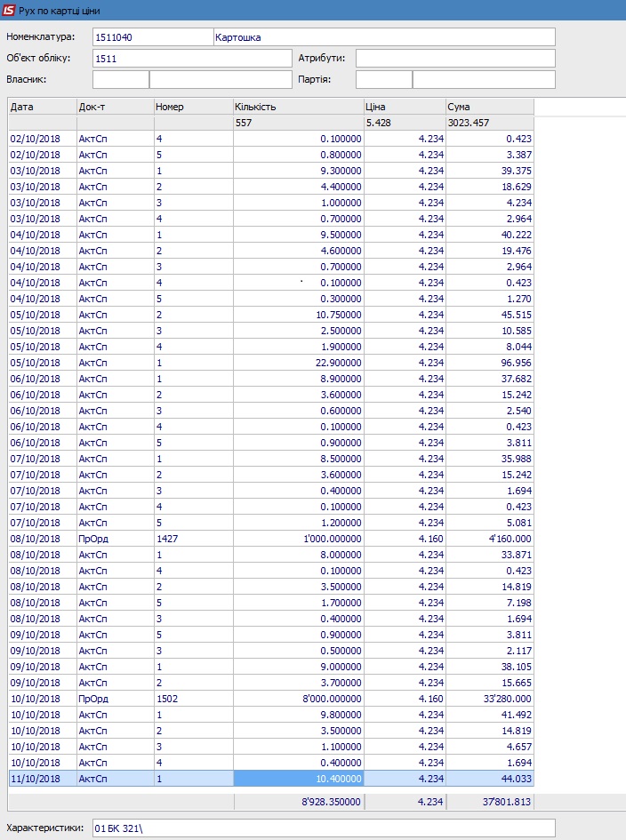626x840 pixels.
Task: Select the first Власник input field
Action: [x=120, y=80]
